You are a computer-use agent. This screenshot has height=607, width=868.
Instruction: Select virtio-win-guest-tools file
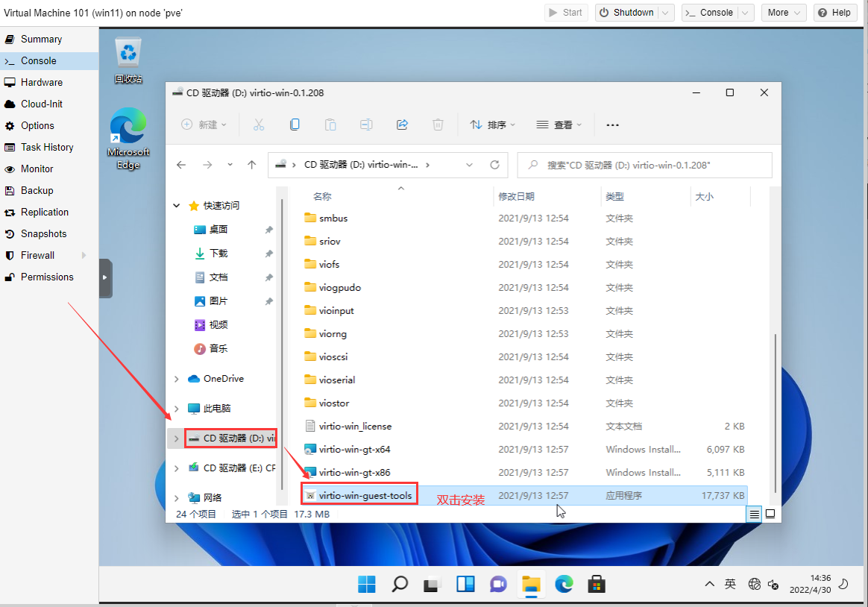click(x=524, y=496)
